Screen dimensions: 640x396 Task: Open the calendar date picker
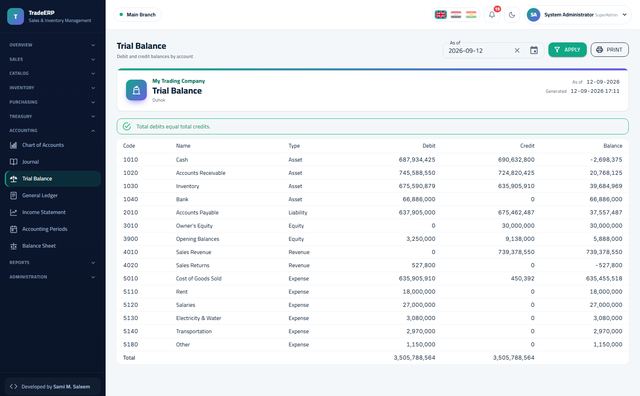534,50
